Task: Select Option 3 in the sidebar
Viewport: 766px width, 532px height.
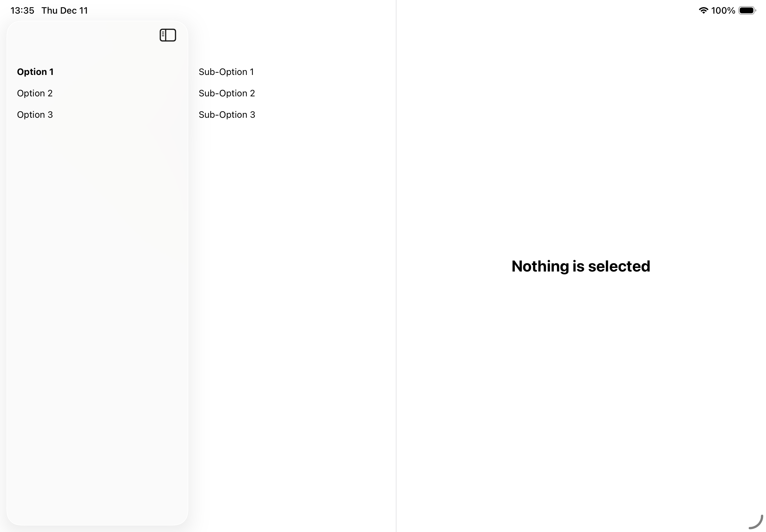Action: coord(35,114)
